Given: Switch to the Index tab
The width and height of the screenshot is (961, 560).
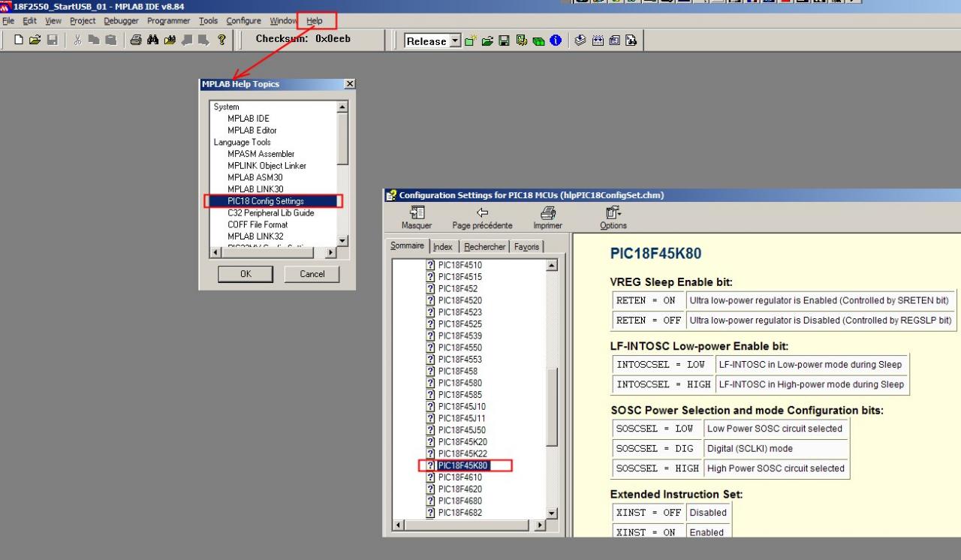Looking at the screenshot, I should (443, 246).
